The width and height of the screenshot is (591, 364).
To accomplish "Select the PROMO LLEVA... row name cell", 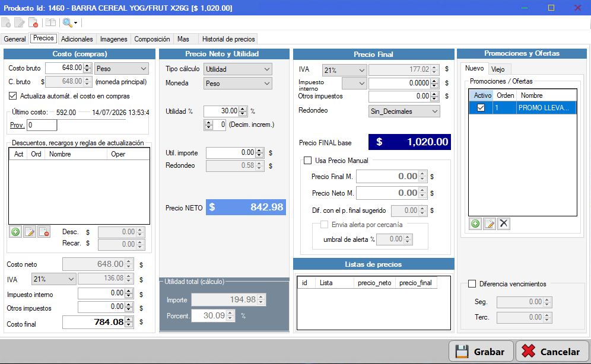I will point(546,108).
